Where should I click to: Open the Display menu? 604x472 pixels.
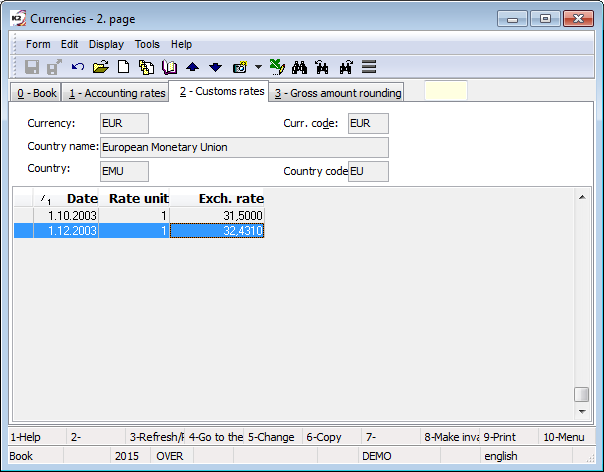(x=106, y=44)
